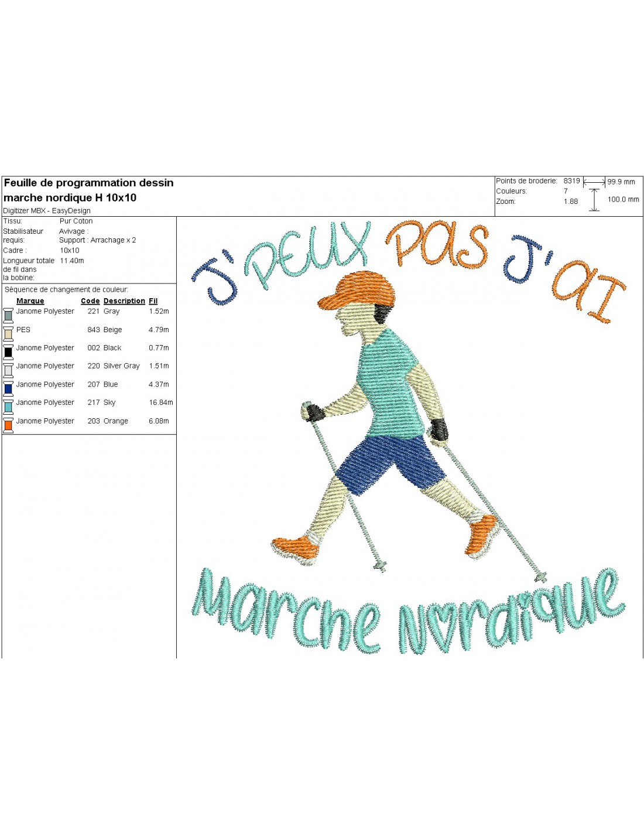Click the Marque column header
Image resolution: width=644 pixels, height=833 pixels.
click(30, 301)
